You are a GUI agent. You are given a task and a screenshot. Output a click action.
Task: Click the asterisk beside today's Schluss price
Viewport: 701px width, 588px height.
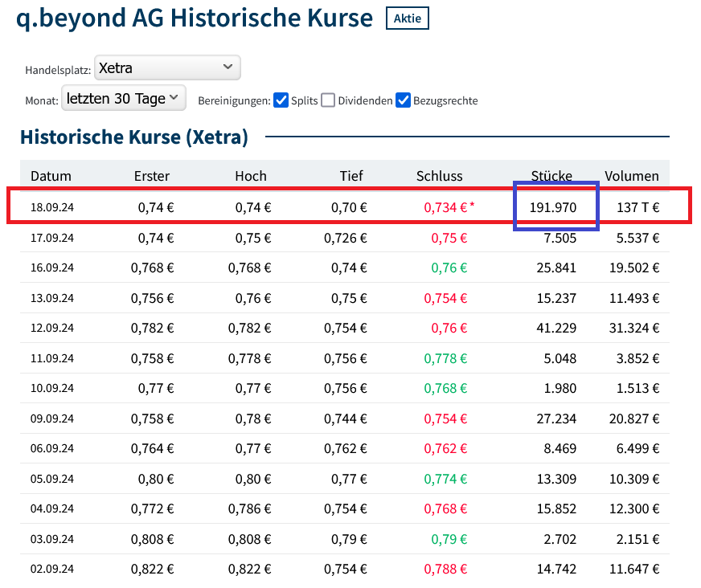click(472, 203)
